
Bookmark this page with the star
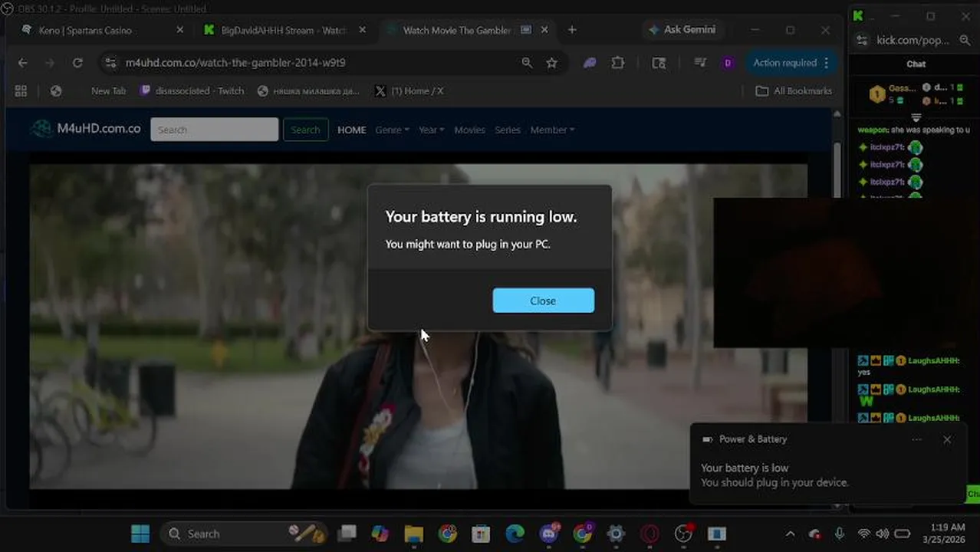(x=551, y=63)
